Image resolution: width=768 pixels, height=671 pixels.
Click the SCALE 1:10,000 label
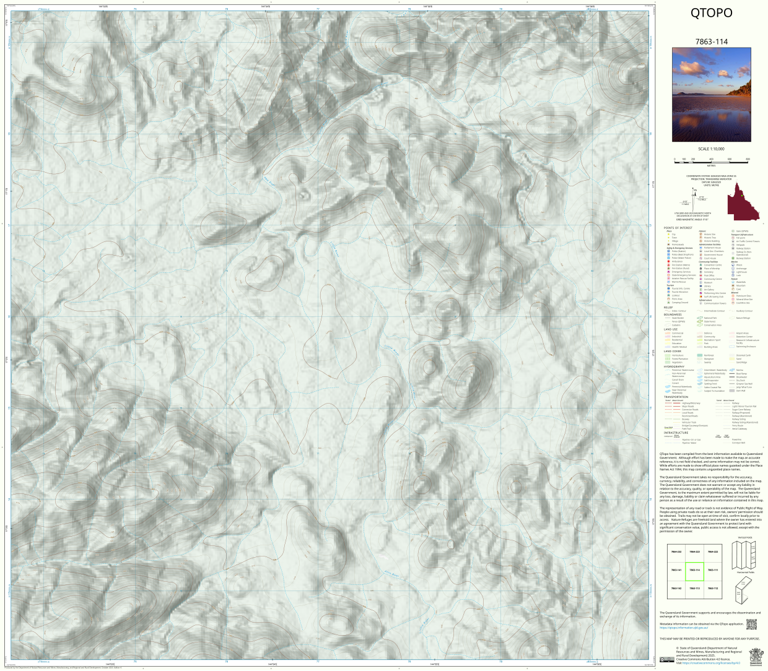711,149
